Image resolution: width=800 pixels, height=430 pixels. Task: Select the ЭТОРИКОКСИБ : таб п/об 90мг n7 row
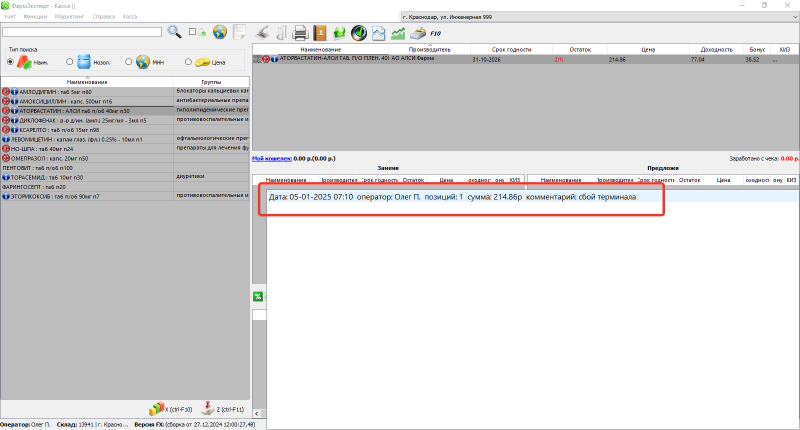(x=125, y=196)
